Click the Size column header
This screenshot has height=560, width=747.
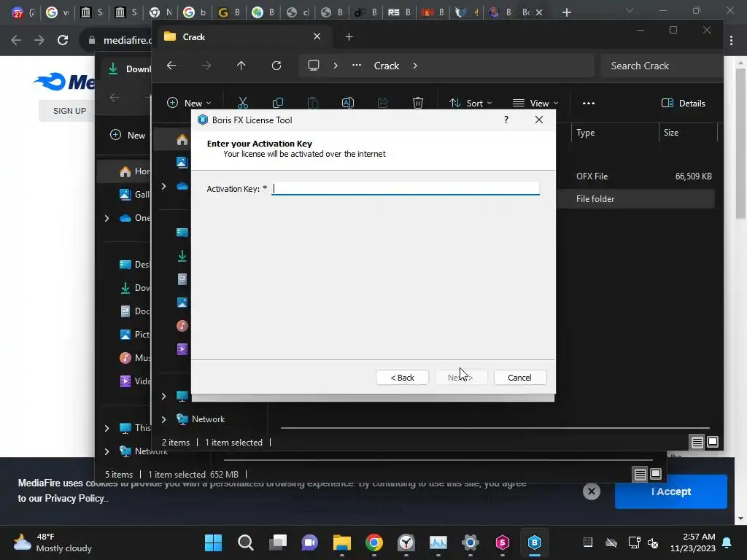(671, 133)
